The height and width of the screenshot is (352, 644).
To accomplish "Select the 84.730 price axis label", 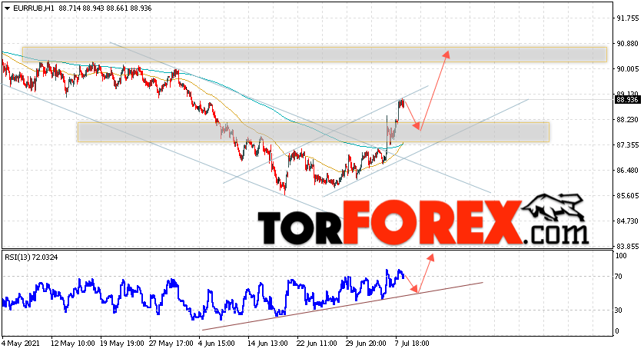I will coord(628,221).
